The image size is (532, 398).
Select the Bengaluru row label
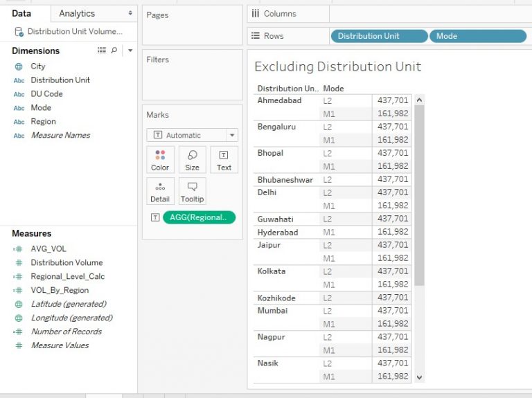[x=276, y=127]
